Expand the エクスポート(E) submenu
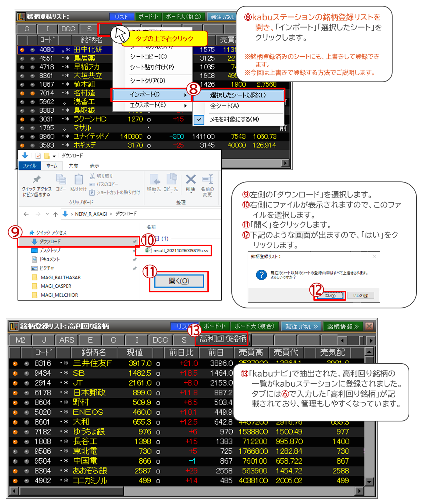The height and width of the screenshot is (504, 422). click(148, 105)
